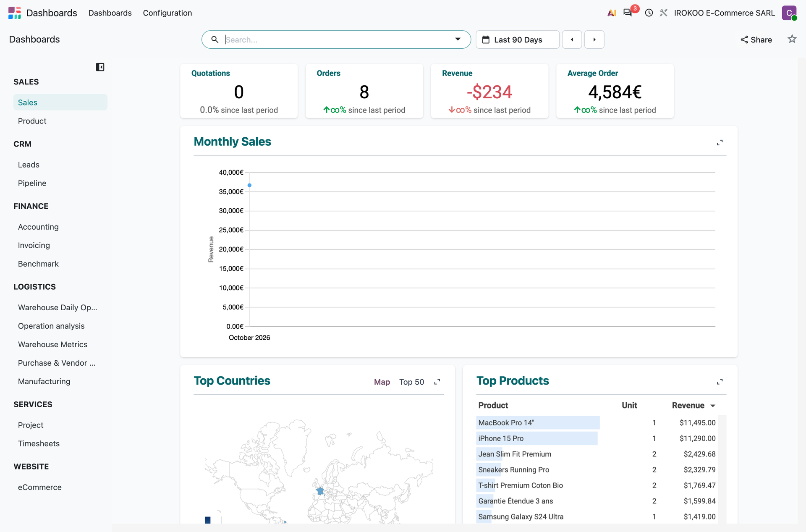Switch Top Countries to Top 50 view
Viewport: 806px width, 532px height.
(411, 382)
